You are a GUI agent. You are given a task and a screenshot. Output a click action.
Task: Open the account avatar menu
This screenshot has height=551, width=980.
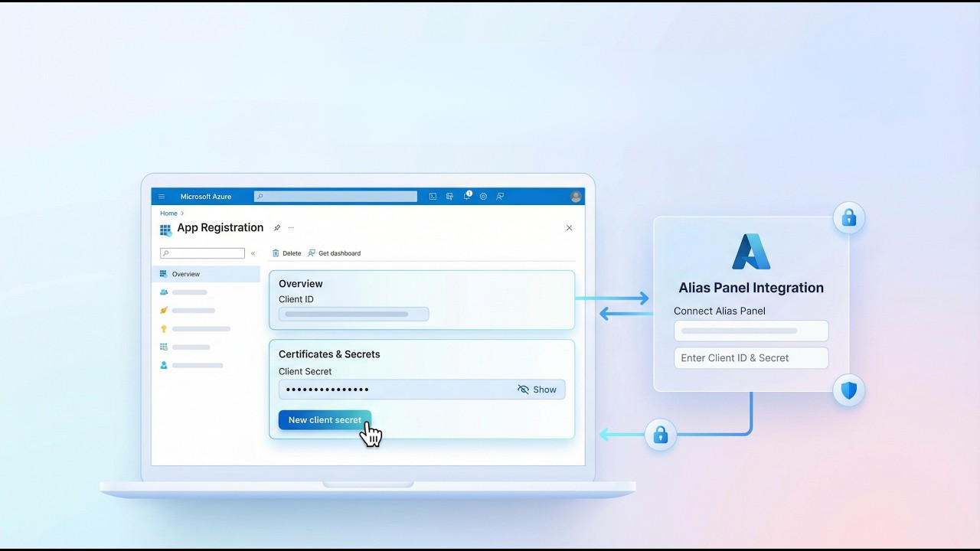point(576,197)
